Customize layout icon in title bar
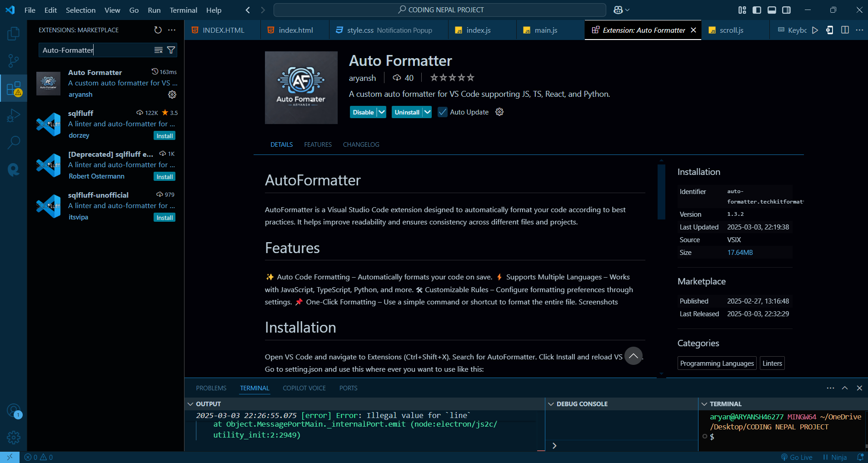 tap(742, 10)
